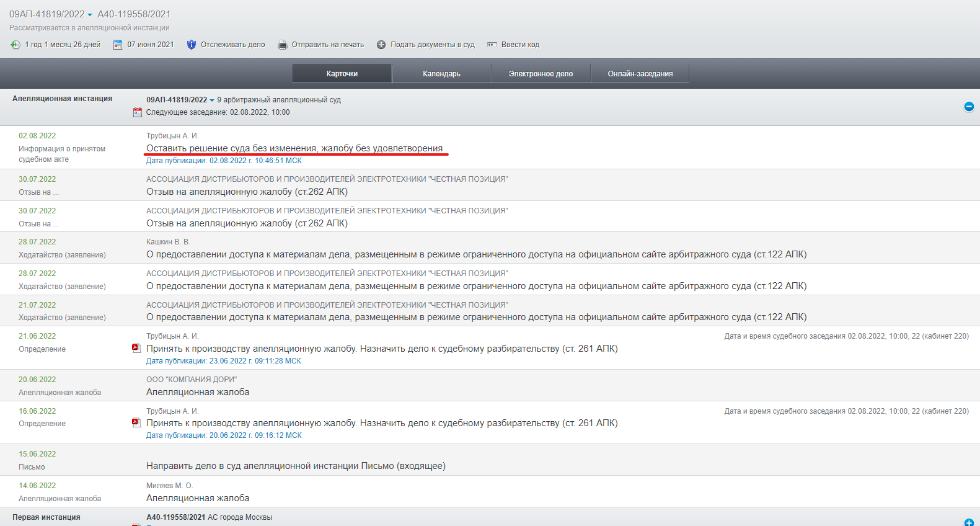Open dropdown arrow beside 09АП-41819/2022 in instance row
Screen dimensions: 980x526
[212, 100]
